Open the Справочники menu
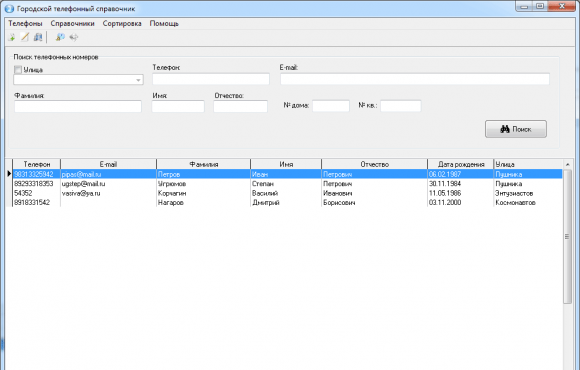580x370 pixels. point(72,23)
